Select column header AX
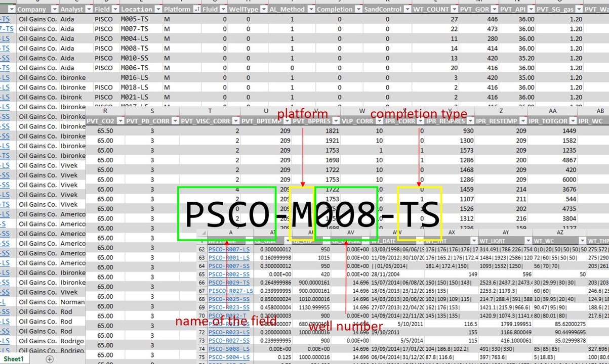This screenshot has width=609, height=364. click(x=451, y=232)
